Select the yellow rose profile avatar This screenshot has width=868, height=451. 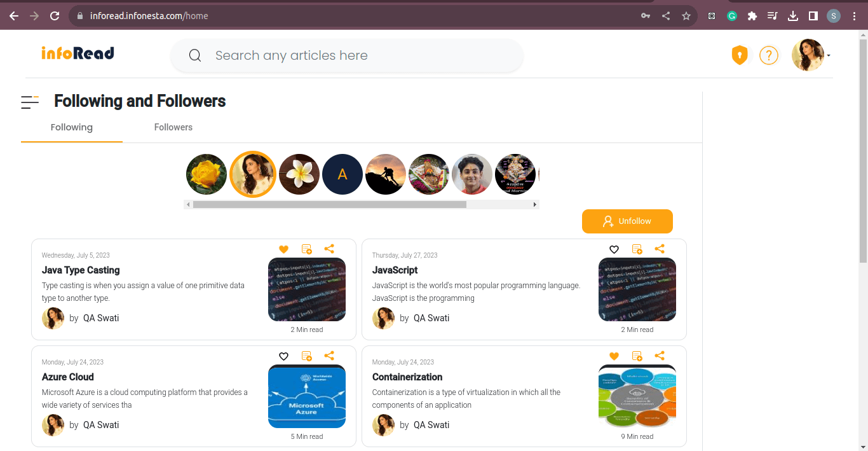pos(207,174)
